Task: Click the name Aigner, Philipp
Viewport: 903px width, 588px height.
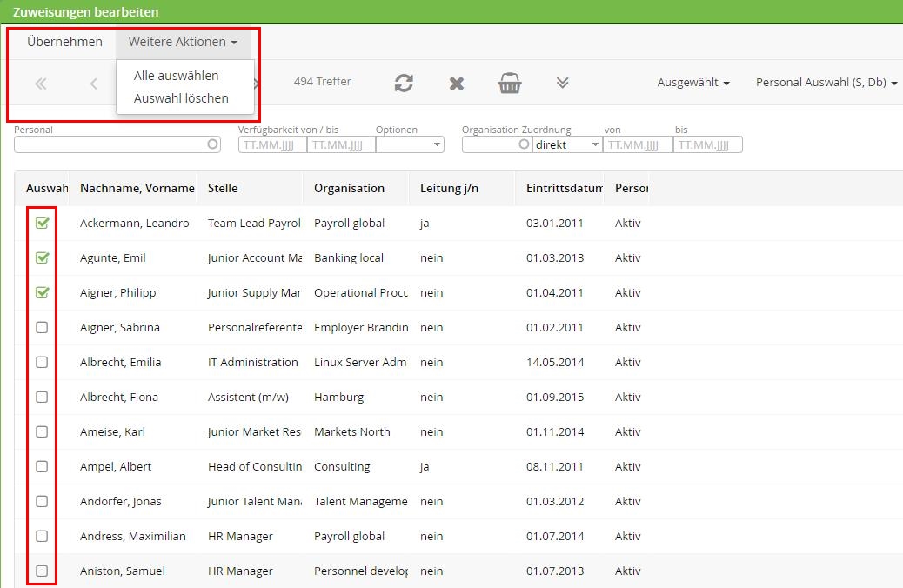Action: (x=118, y=292)
